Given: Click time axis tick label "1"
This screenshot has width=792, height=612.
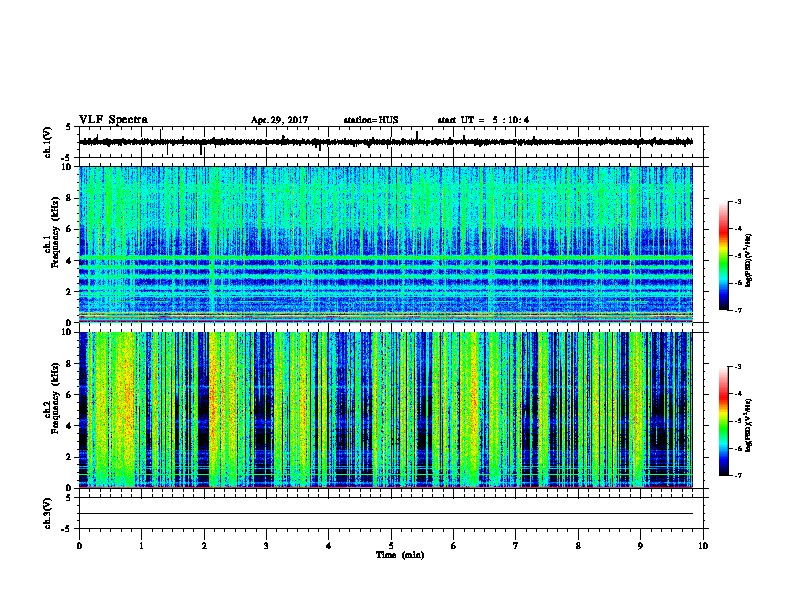Looking at the screenshot, I should tap(141, 546).
